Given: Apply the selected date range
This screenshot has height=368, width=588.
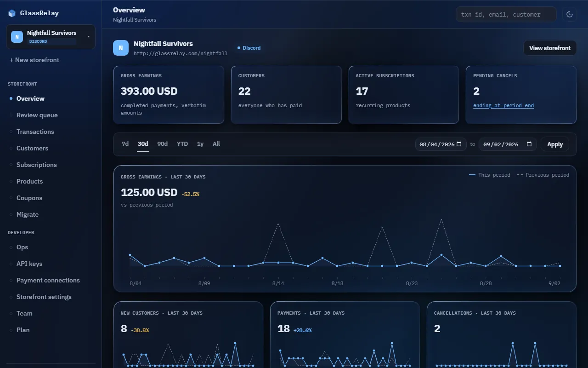Looking at the screenshot, I should point(555,144).
